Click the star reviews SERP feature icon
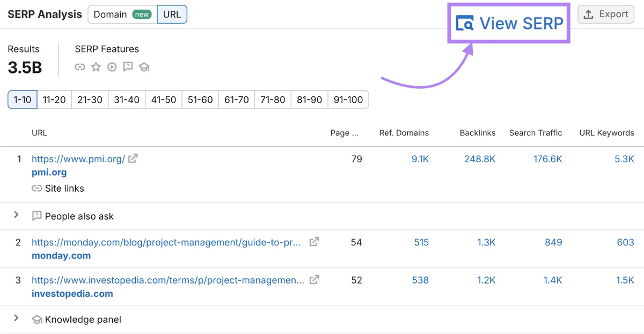 coord(96,67)
